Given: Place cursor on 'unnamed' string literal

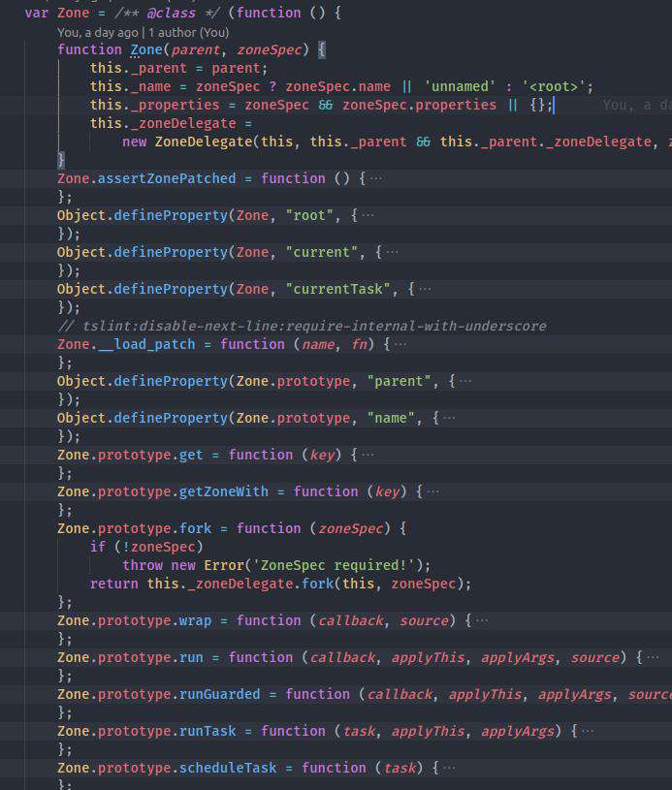Looking at the screenshot, I should point(460,86).
